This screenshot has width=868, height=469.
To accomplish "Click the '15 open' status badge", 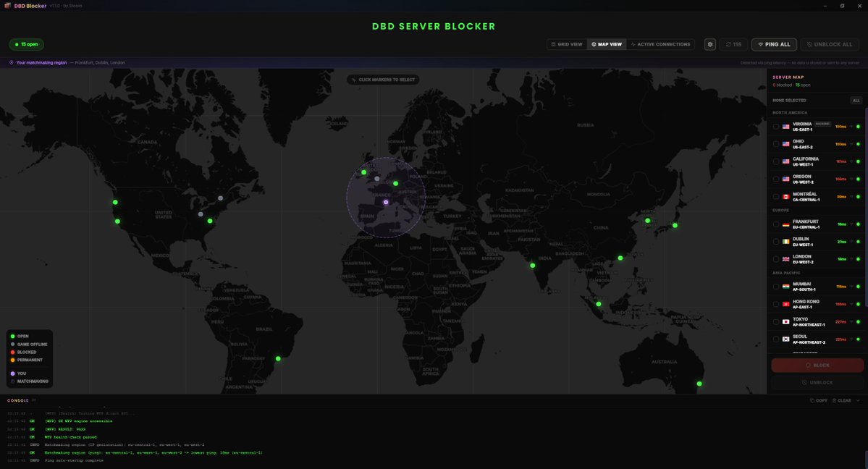I will (27, 44).
